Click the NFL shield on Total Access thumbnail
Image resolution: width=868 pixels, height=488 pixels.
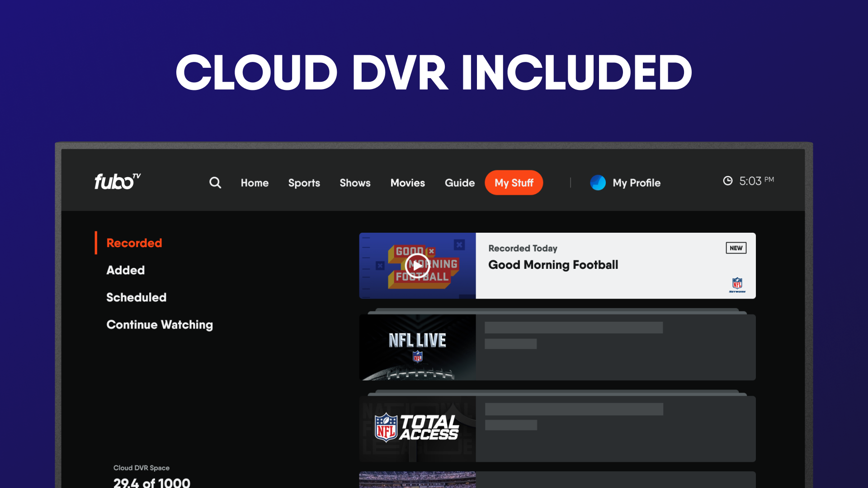point(386,427)
